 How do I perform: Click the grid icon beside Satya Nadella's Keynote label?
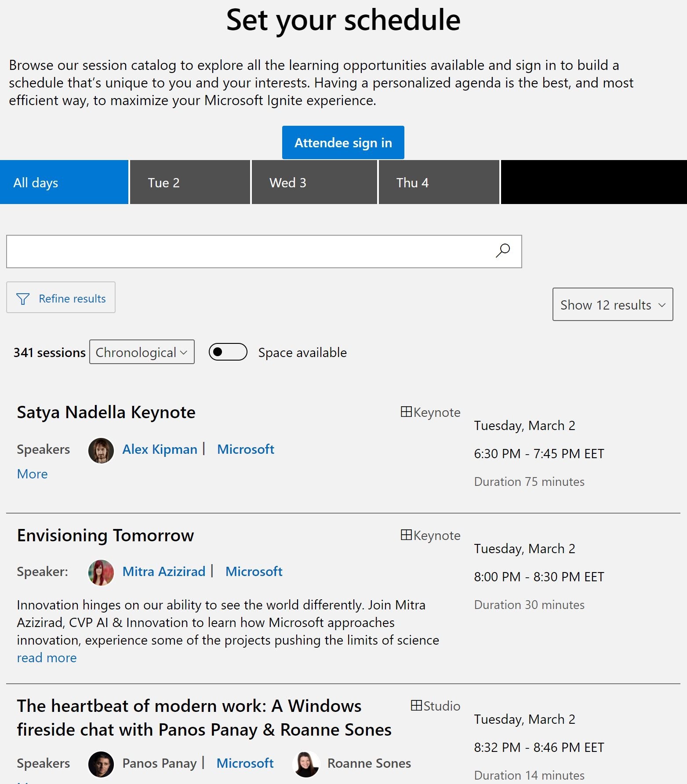coord(406,412)
